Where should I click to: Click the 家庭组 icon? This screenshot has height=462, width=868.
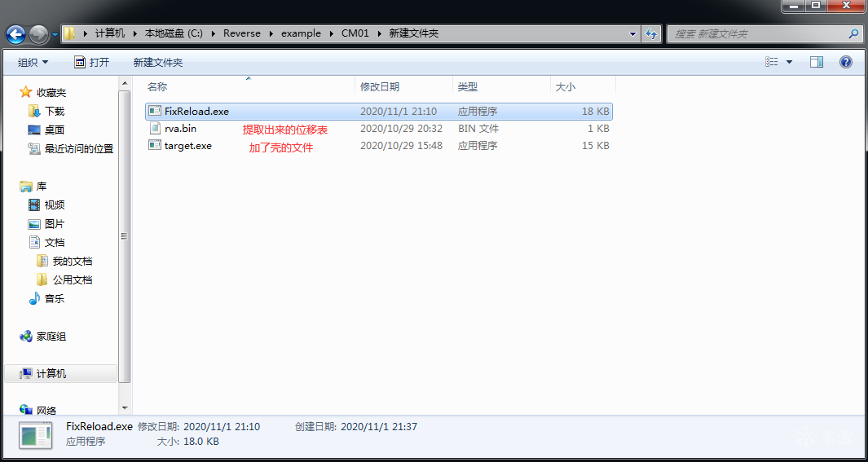click(x=25, y=337)
